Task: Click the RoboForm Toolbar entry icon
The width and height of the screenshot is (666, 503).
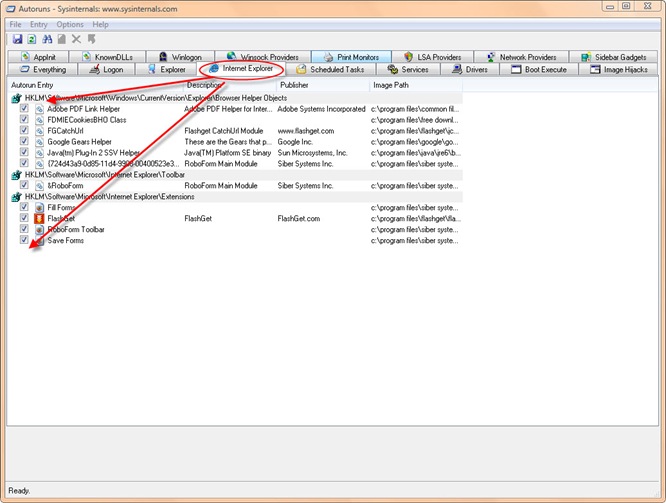Action: click(39, 229)
